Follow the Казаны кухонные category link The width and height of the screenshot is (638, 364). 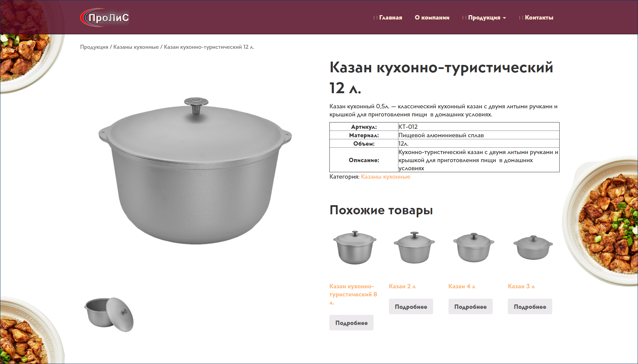pos(386,177)
